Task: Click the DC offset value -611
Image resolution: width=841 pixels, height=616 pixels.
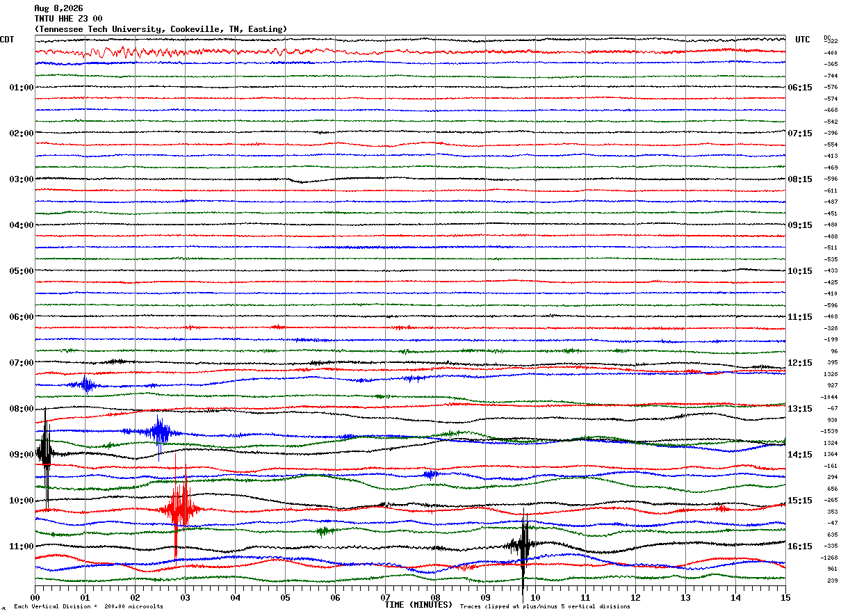Action: point(831,191)
